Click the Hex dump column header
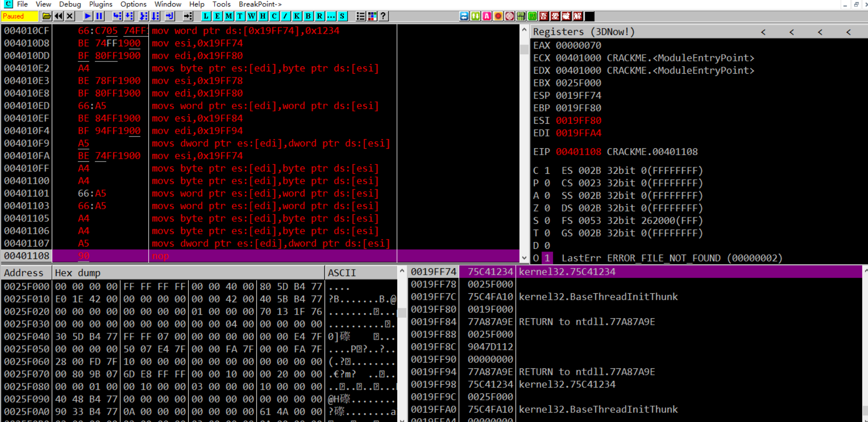868x422 pixels. click(x=188, y=273)
